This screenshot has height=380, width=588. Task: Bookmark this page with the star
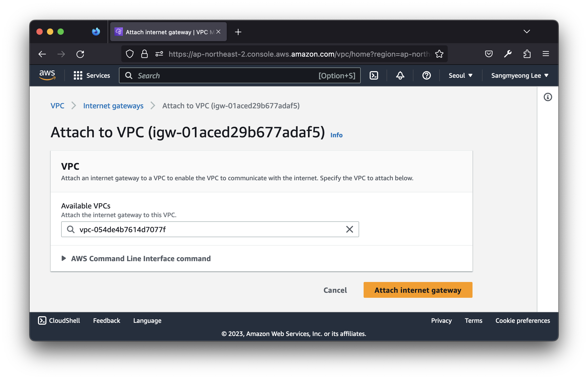pos(439,54)
